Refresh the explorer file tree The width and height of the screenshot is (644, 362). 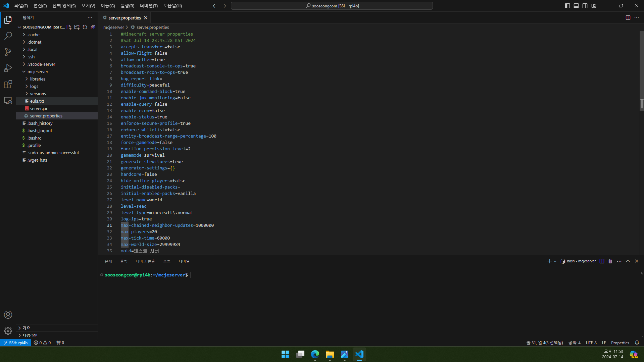(x=85, y=27)
